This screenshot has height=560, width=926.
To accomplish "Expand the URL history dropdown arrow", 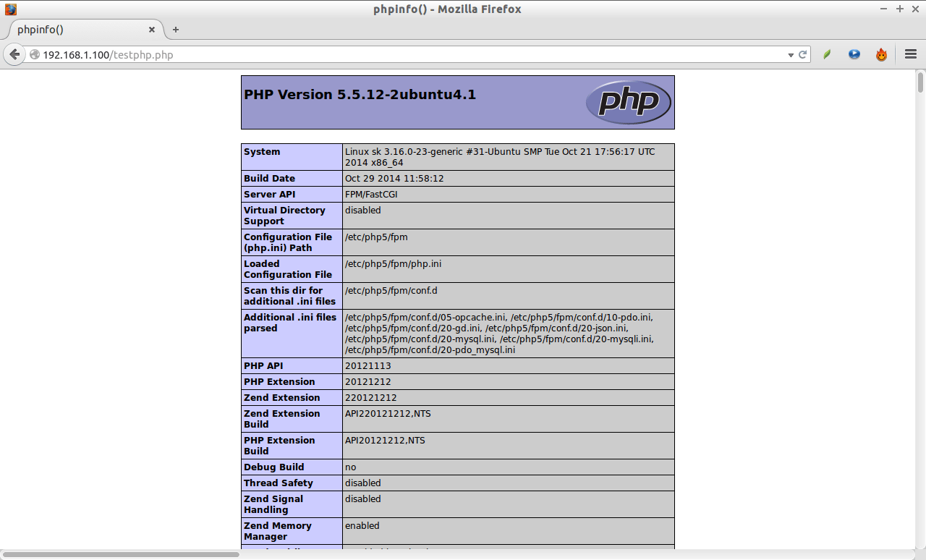I will 790,55.
